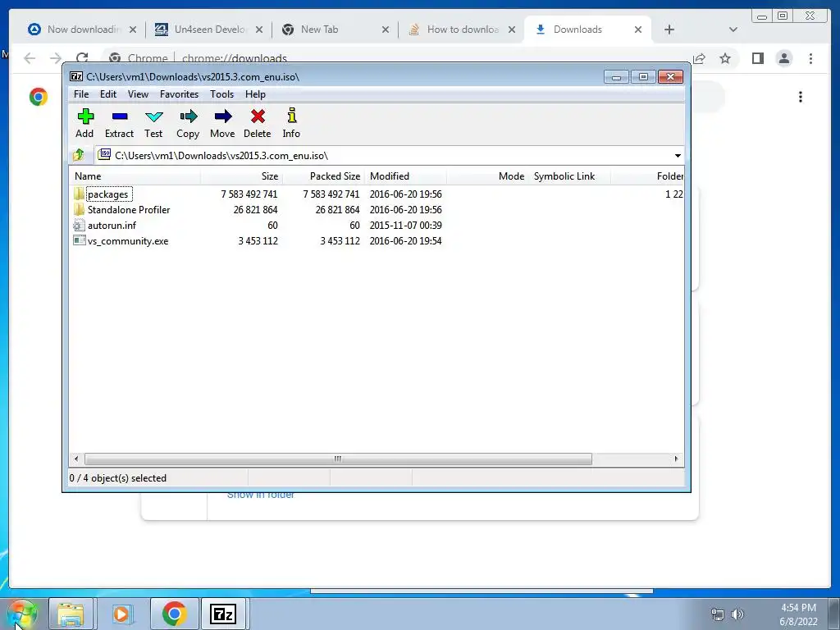Go up one folder level
Viewport: 840px width, 630px height.
[x=78, y=155]
